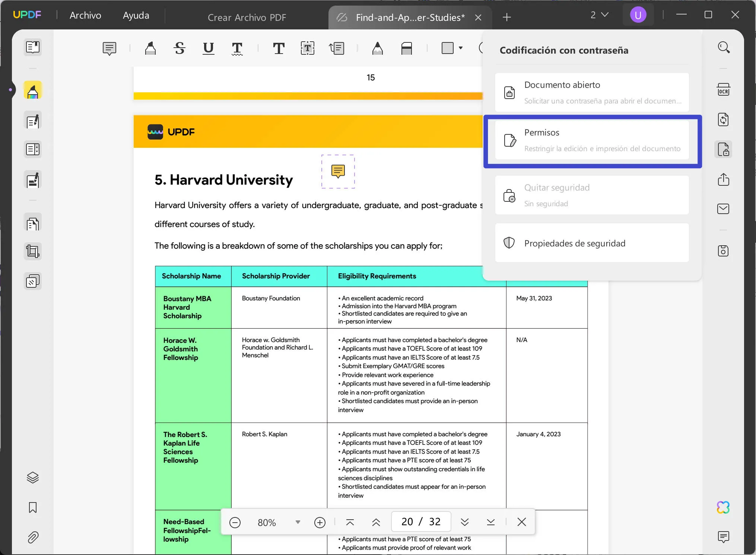Expand the 80% zoom level dropdown

[x=298, y=522]
